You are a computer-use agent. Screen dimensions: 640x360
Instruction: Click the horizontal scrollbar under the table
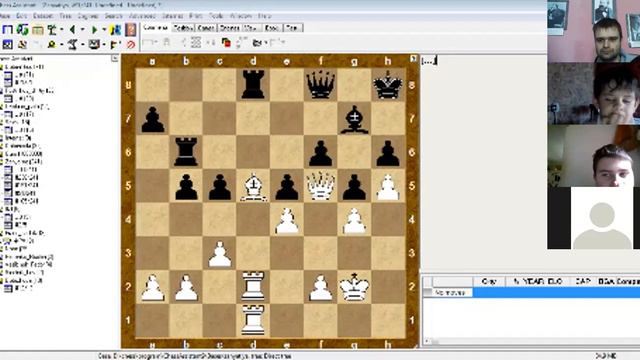pos(531,341)
